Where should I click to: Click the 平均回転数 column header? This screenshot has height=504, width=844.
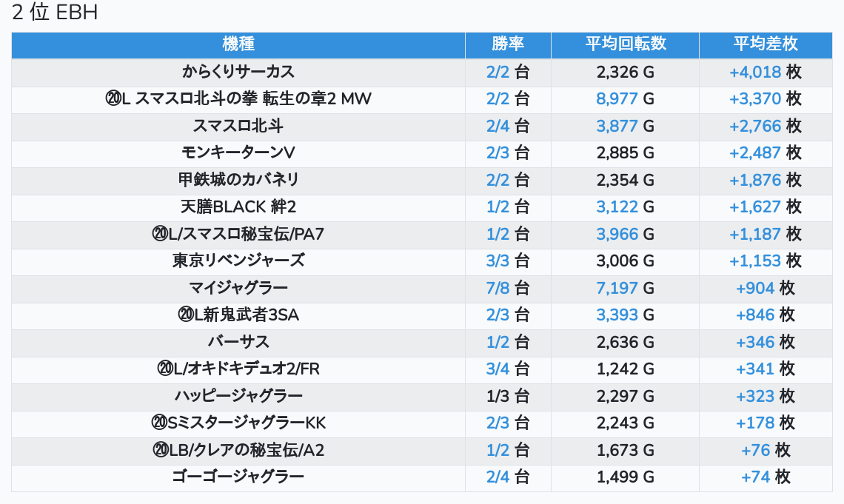[625, 44]
